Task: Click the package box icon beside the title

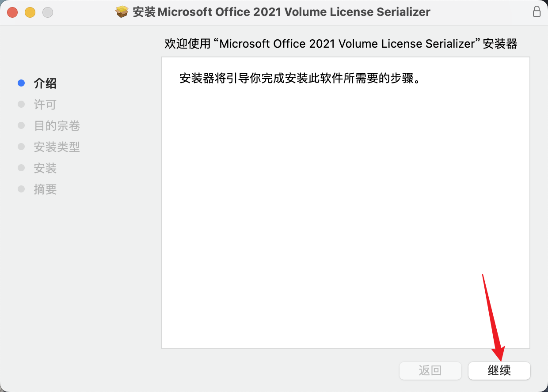Action: (x=122, y=12)
